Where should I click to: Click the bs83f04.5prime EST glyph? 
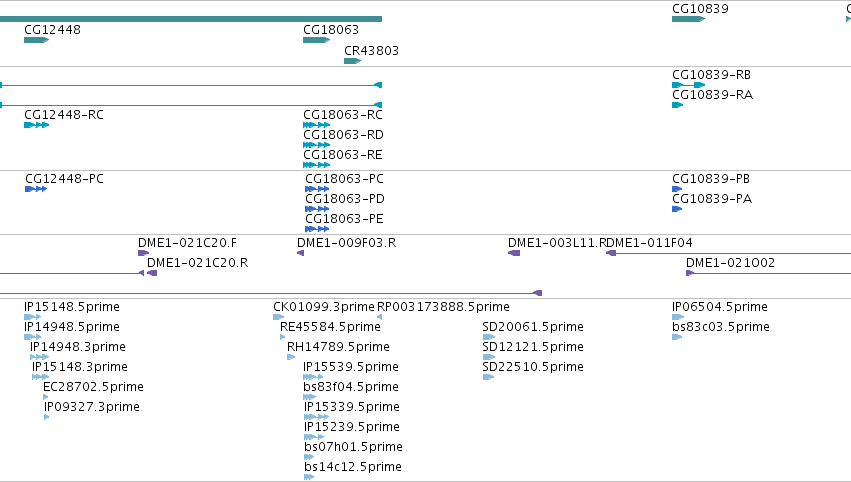pyautogui.click(x=309, y=397)
